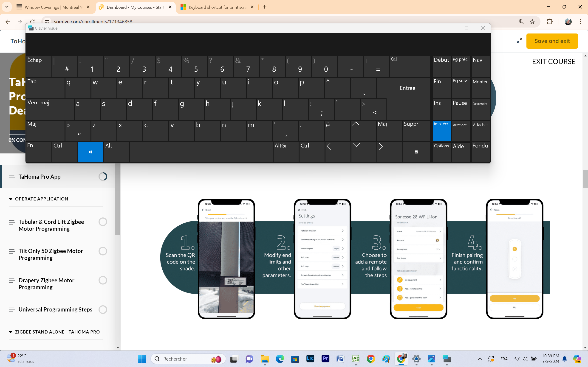Collapse ZIGBEE STAND ALONE - TAHOMA PRO section
The width and height of the screenshot is (588, 367).
coord(11,332)
